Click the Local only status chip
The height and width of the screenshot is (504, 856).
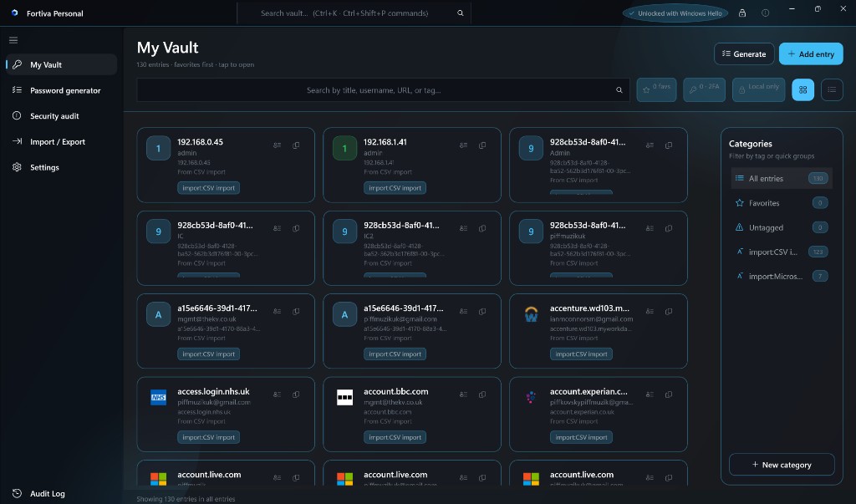point(759,89)
